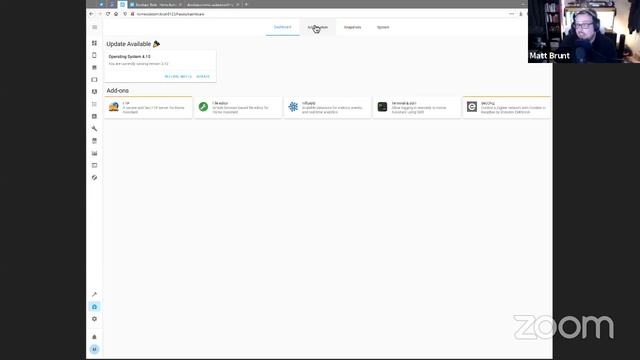Image resolution: width=640 pixels, height=360 pixels.
Task: Open a new browser tab with plus
Action: tap(246, 4)
